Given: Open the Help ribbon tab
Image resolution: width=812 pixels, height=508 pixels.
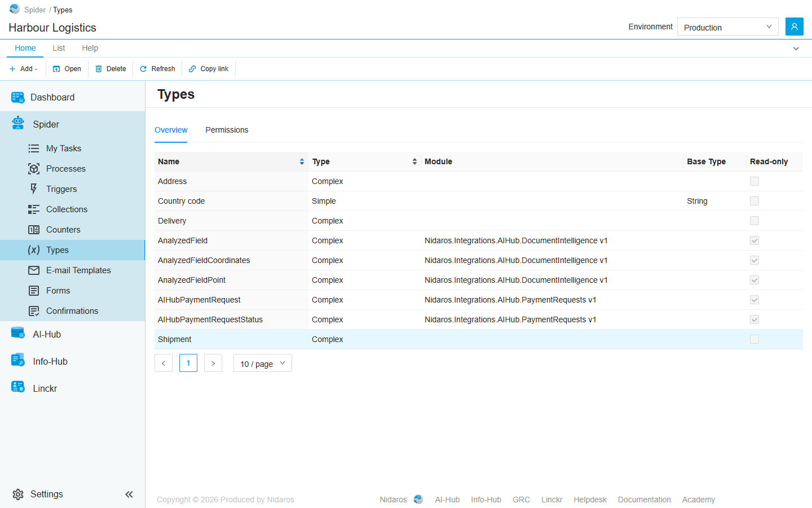Looking at the screenshot, I should click(90, 48).
